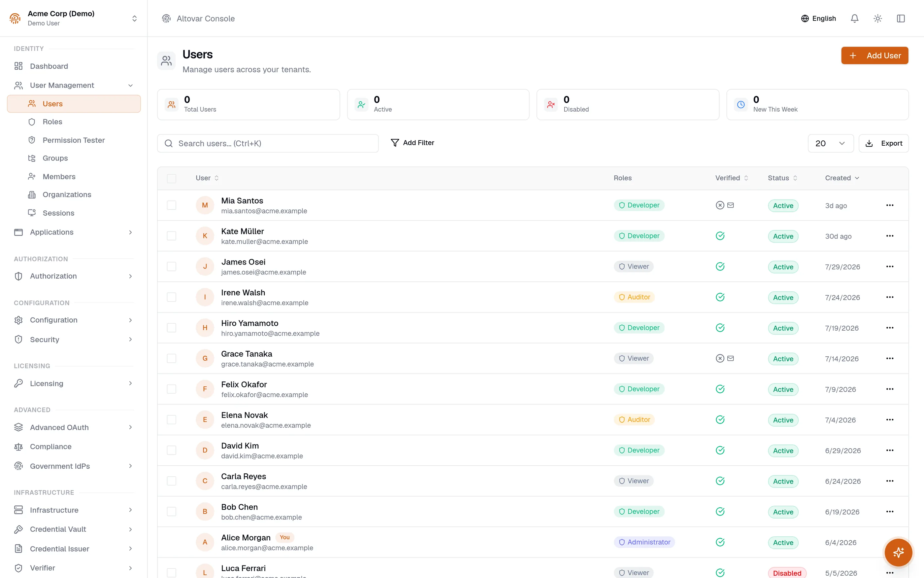Click the Administrator role badge
924x578 pixels.
(x=644, y=542)
